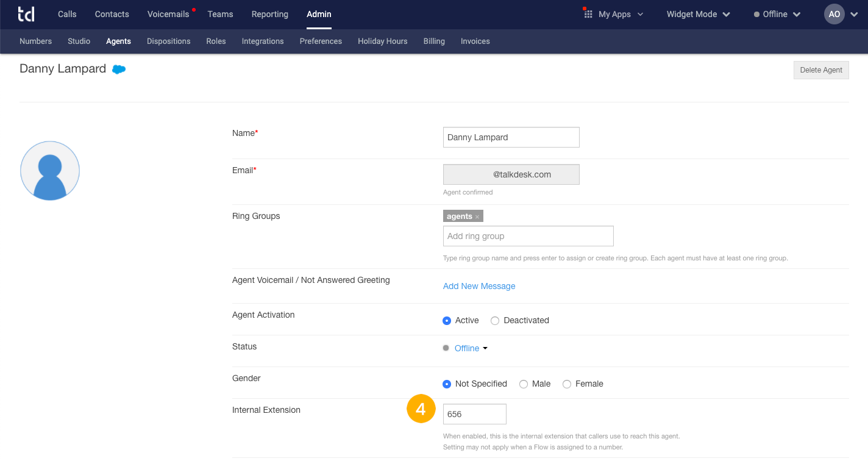The height and width of the screenshot is (461, 868).
Task: Open the Calls tab
Action: (x=67, y=14)
